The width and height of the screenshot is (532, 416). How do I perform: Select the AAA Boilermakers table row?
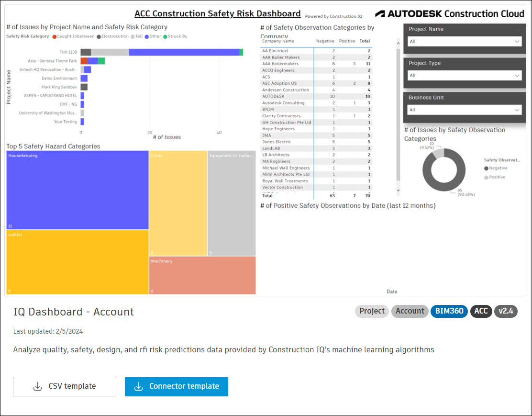pos(317,64)
